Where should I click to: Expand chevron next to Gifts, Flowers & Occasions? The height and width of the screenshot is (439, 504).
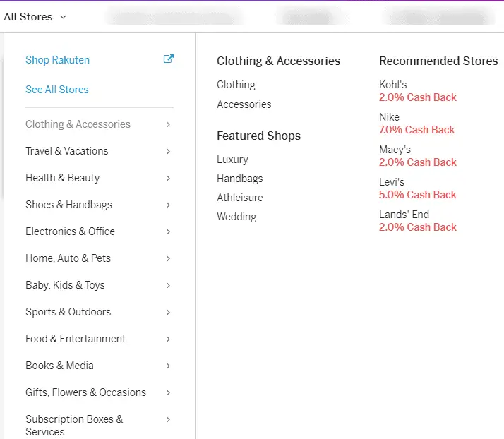[x=168, y=392]
